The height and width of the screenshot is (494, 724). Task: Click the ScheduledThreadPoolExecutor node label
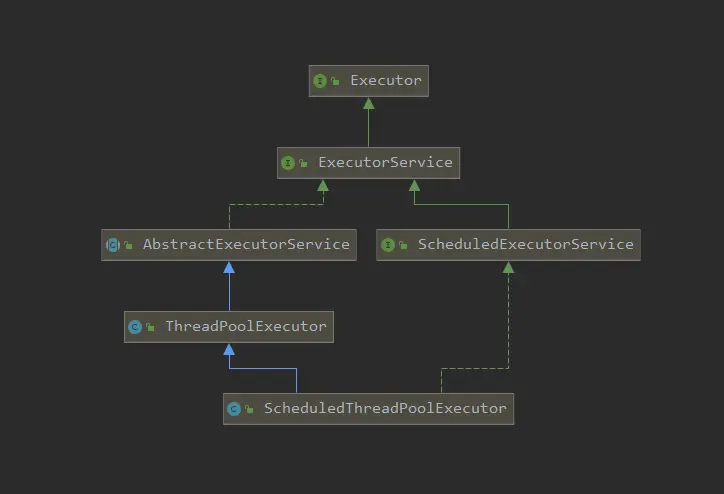[385, 409]
